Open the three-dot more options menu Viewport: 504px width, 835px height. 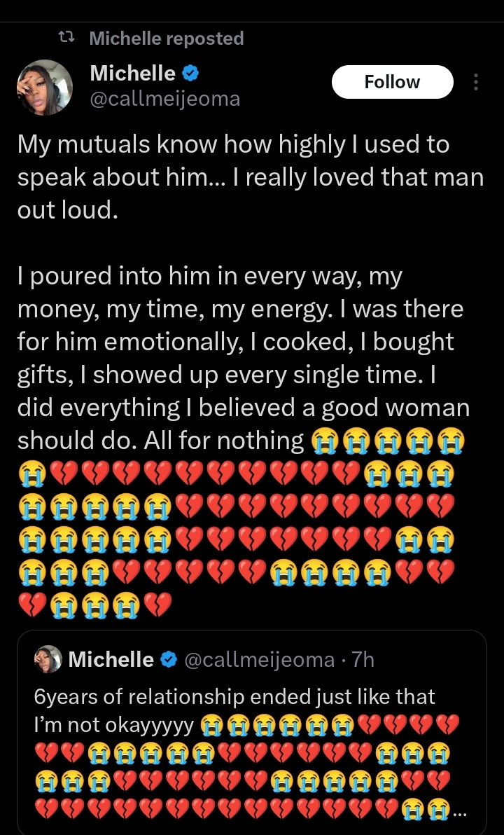click(476, 82)
